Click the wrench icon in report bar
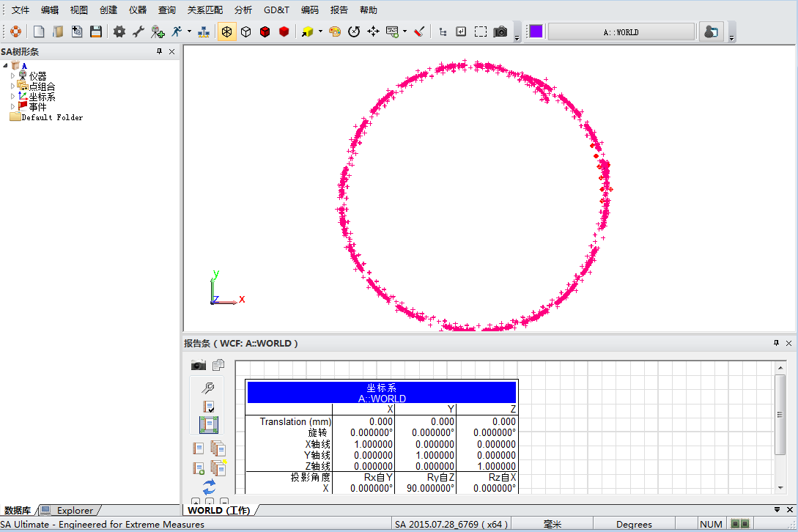The image size is (798, 532). coord(208,388)
